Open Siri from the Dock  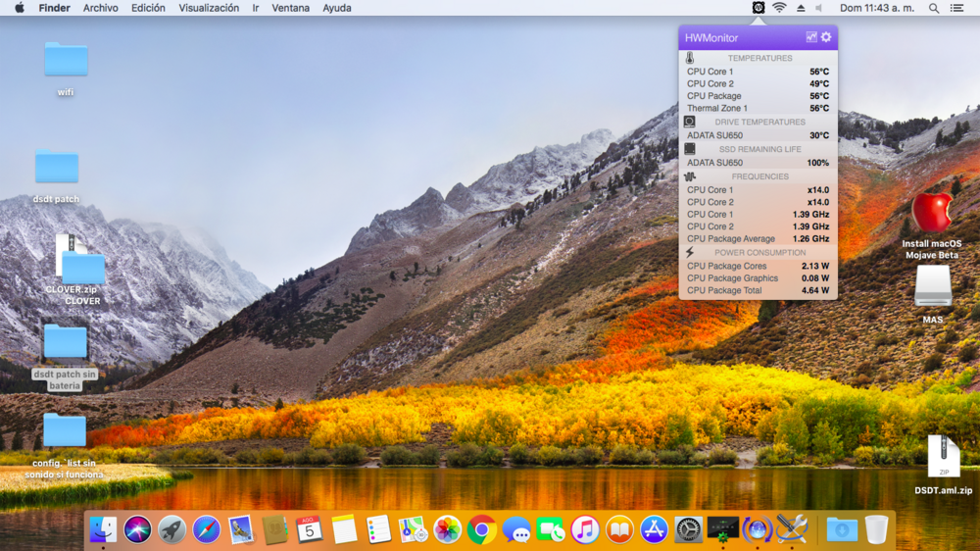(137, 529)
